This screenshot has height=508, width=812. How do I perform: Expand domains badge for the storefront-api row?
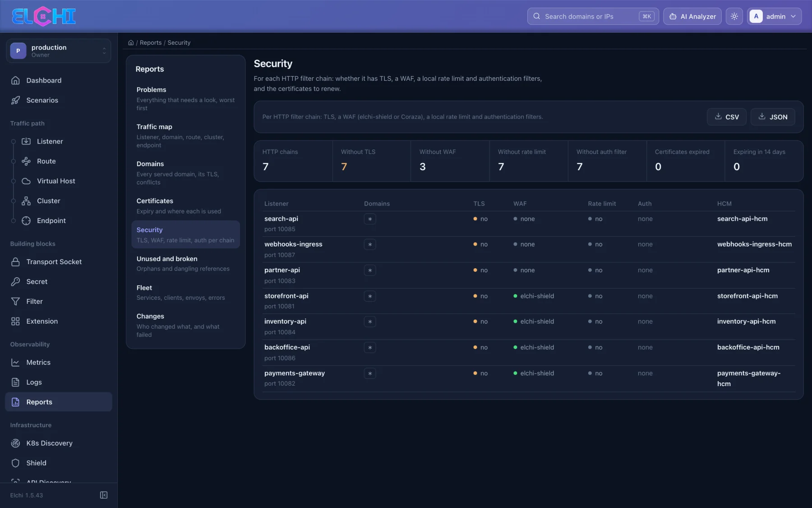click(x=370, y=296)
